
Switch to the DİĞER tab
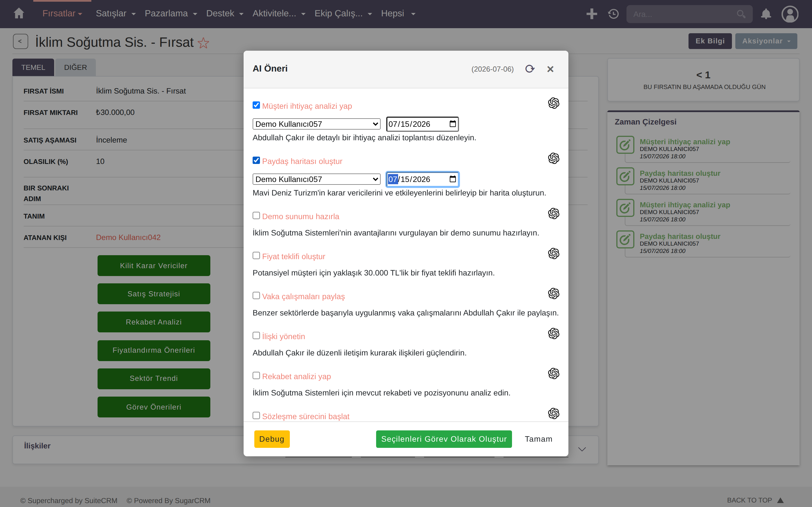(x=76, y=67)
